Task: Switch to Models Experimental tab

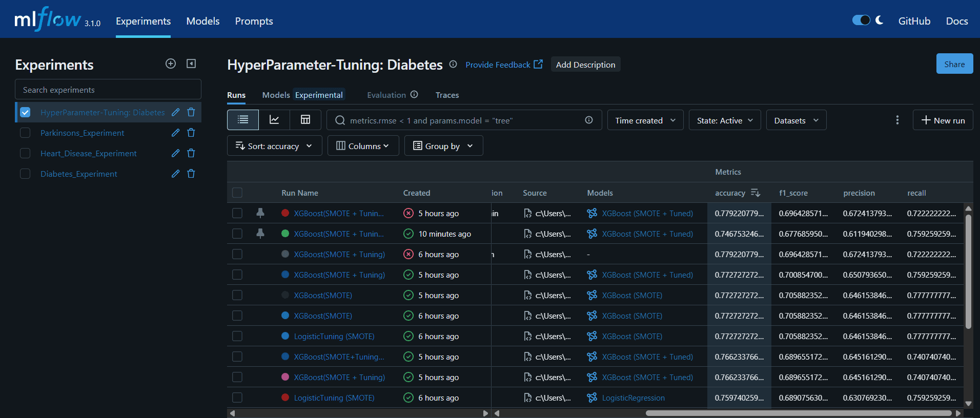Action: coord(303,95)
